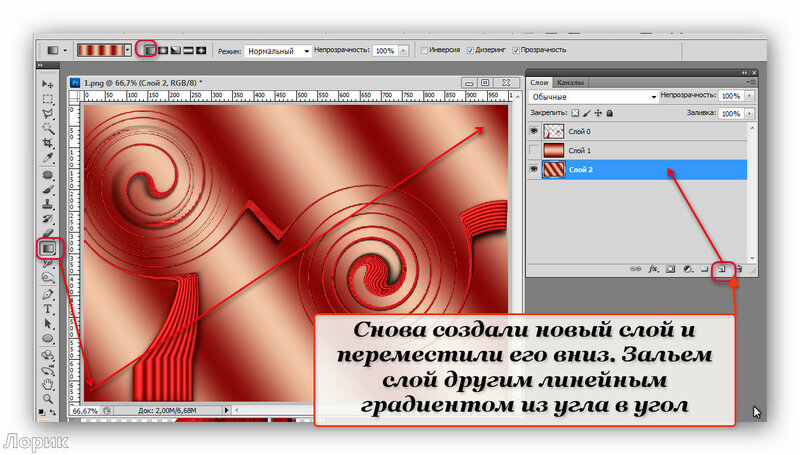Select the Magic Wand tool
The height and width of the screenshot is (455, 800).
48,129
